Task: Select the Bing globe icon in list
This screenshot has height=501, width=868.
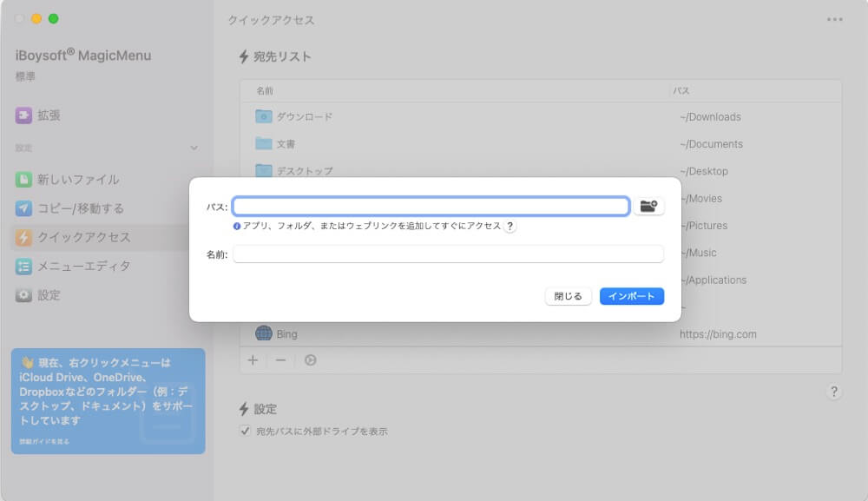Action: pyautogui.click(x=264, y=333)
